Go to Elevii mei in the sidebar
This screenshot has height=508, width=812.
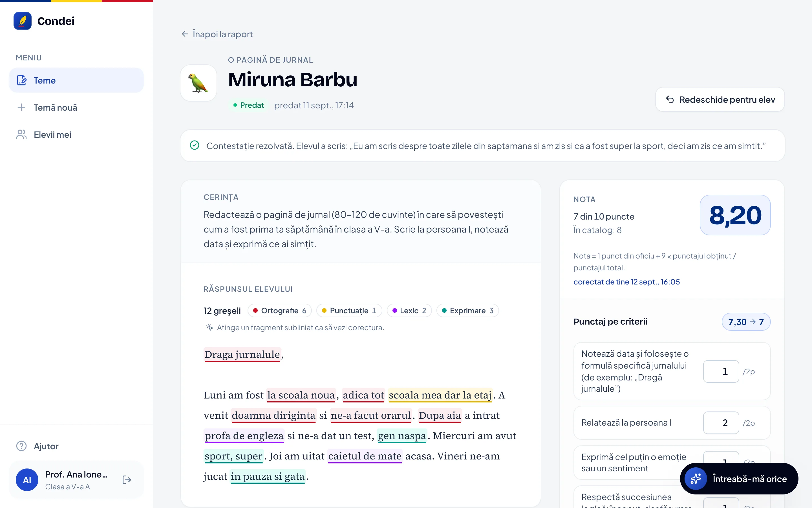76,135
